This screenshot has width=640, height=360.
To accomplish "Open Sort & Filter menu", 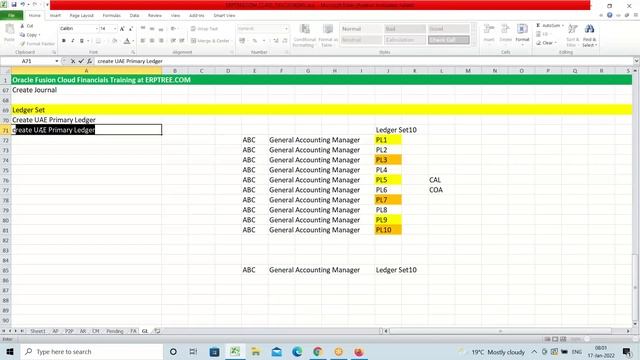I will point(573,35).
